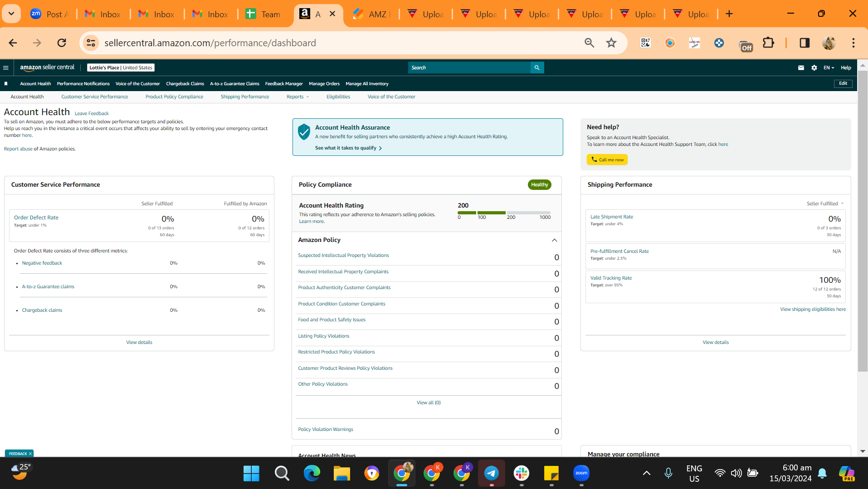Open File Explorer from the taskbar
868x489 pixels.
(x=342, y=473)
